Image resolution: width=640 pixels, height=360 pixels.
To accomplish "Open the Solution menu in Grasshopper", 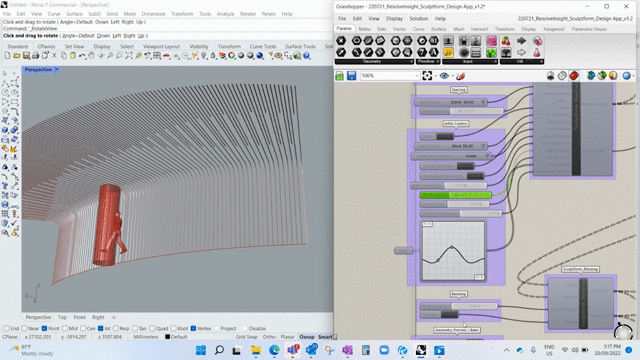I will (418, 19).
